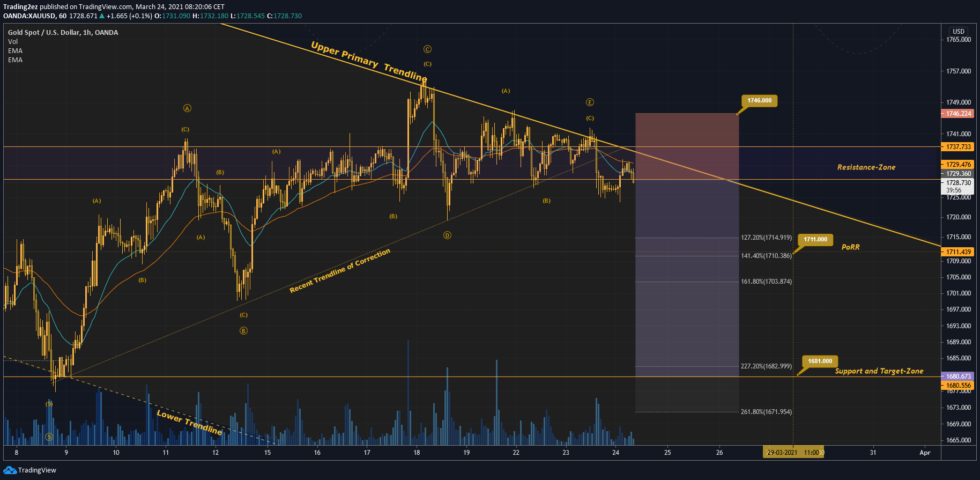Select the circled B wave label

(243, 331)
